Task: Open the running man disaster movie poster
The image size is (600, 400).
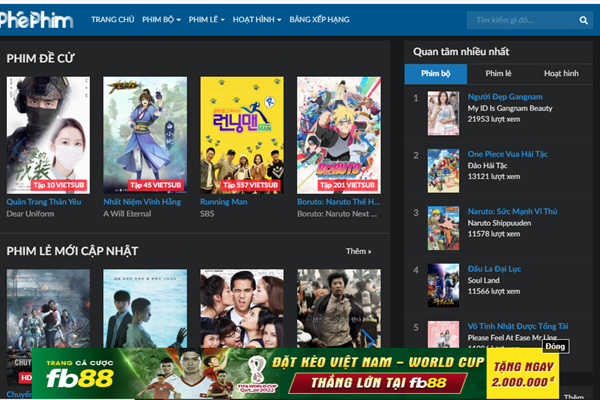Action: pos(339,308)
